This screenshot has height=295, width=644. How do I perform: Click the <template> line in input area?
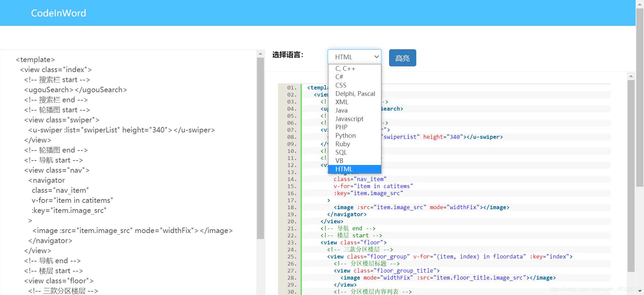(35, 60)
